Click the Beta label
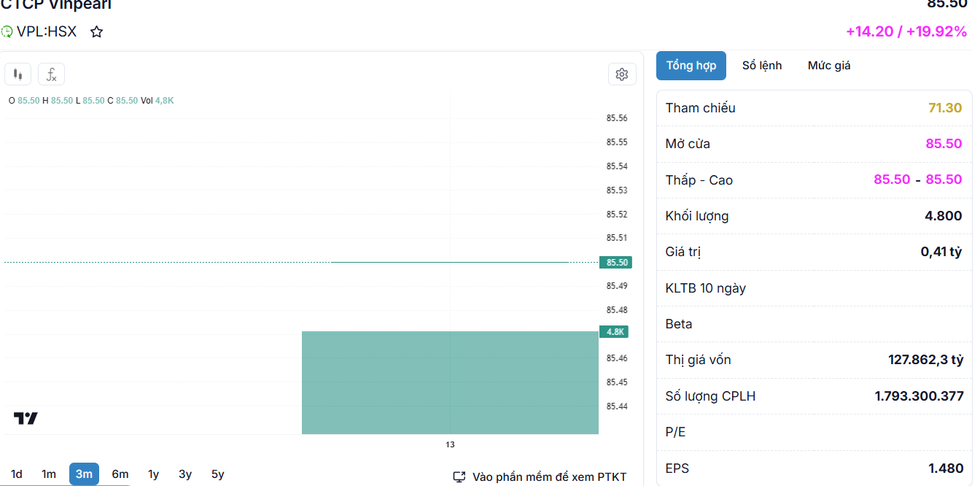 pos(679,324)
